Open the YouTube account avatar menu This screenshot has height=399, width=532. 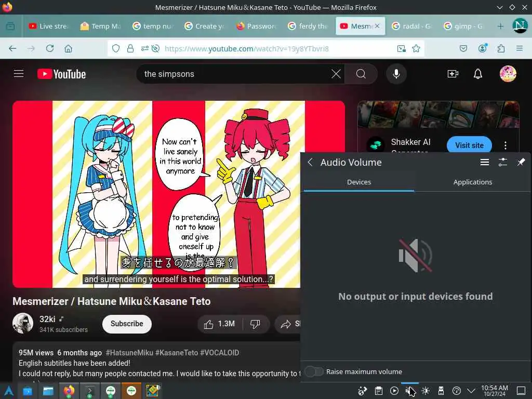pyautogui.click(x=508, y=74)
